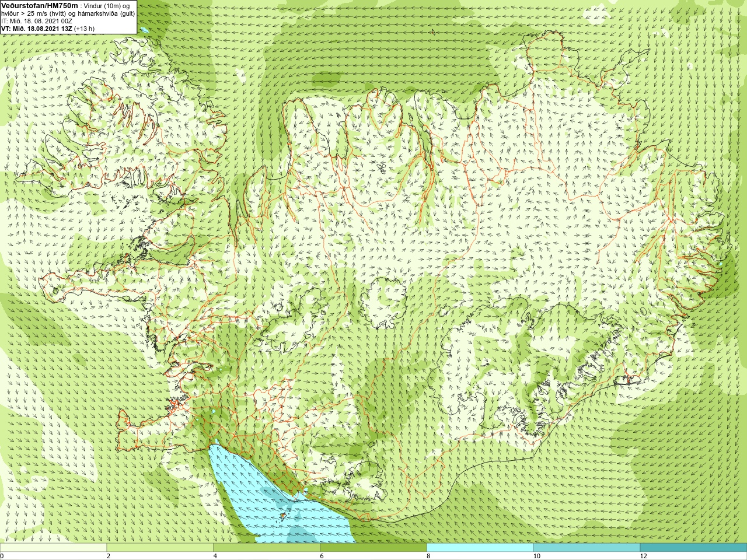Image resolution: width=747 pixels, height=560 pixels.
Task: Pick the light green 2–4 m/s segment
Action: (160, 548)
